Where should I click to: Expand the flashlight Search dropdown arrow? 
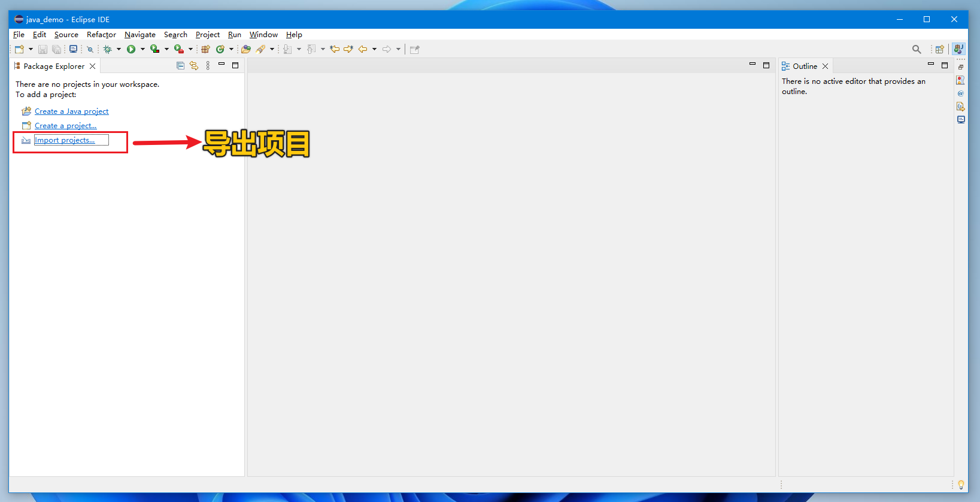click(272, 49)
